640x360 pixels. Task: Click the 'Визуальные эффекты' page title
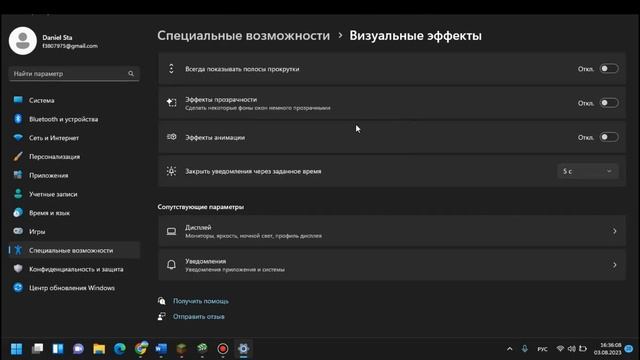point(416,36)
